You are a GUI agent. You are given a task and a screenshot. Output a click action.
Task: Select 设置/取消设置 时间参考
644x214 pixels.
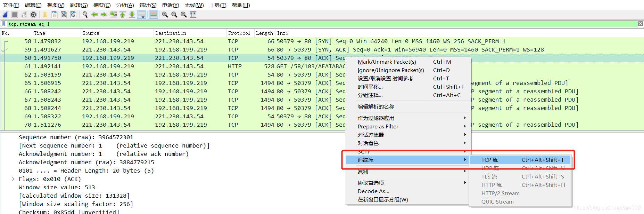pos(408,78)
